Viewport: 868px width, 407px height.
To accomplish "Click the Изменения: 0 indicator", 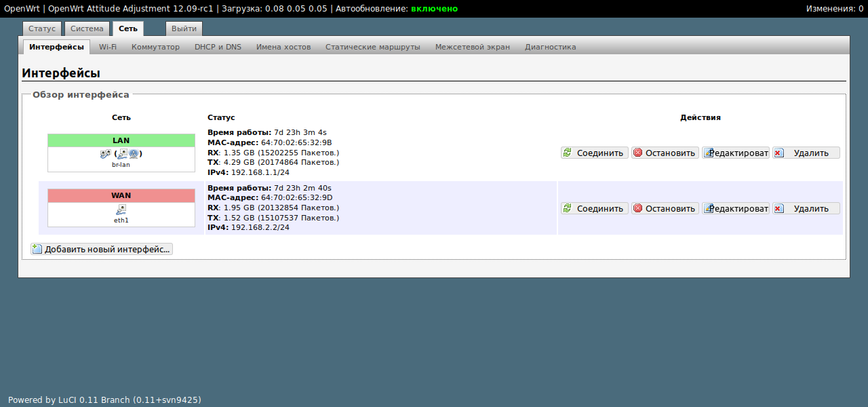I will pos(835,9).
